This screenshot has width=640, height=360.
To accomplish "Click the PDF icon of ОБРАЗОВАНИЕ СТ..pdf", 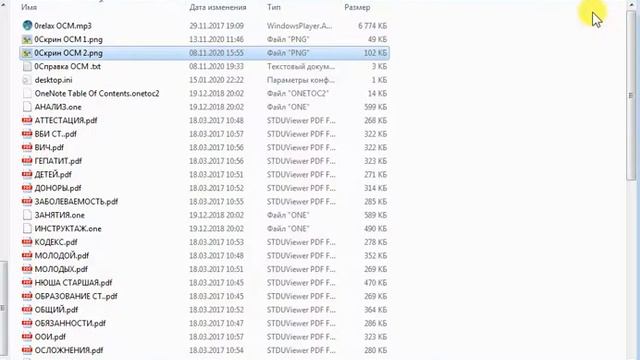I will tap(27, 296).
